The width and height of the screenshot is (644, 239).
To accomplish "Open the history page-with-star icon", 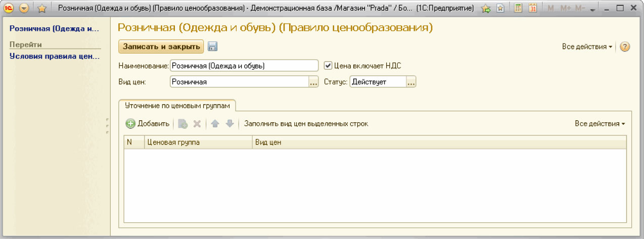I will click(x=500, y=8).
